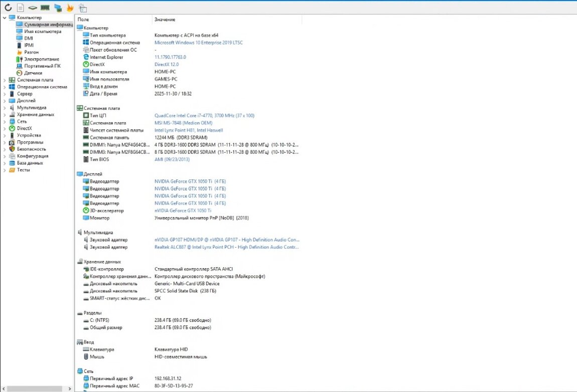Click the Значение column header
The width and height of the screenshot is (577, 392).
click(x=165, y=20)
